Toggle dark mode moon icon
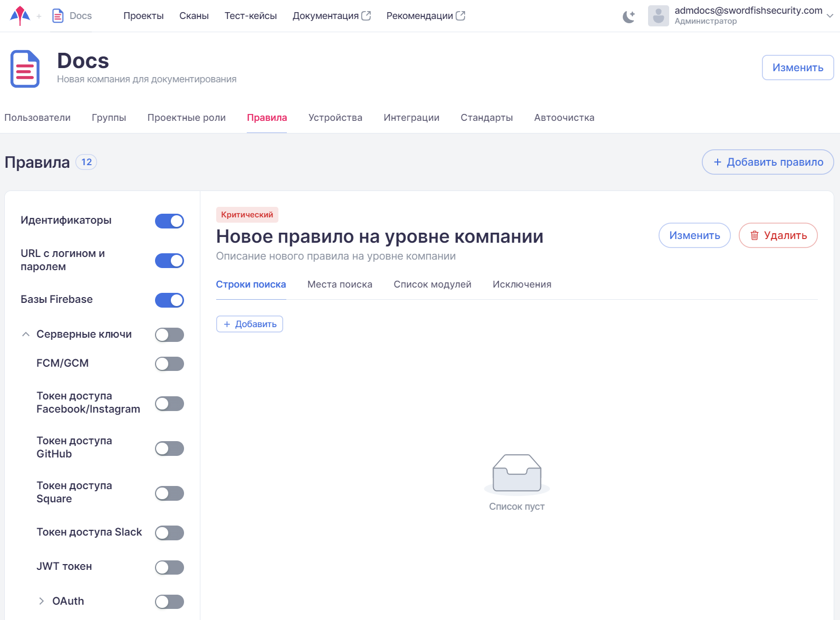 coord(629,16)
